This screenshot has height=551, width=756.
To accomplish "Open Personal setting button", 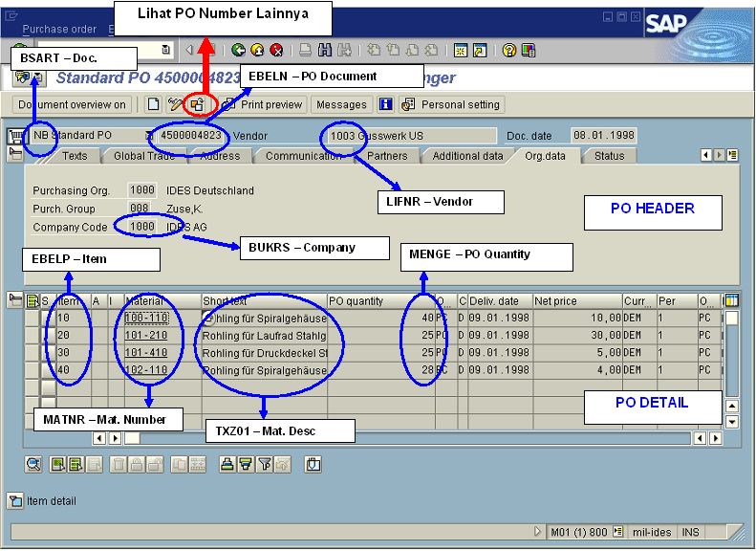I will [x=451, y=104].
